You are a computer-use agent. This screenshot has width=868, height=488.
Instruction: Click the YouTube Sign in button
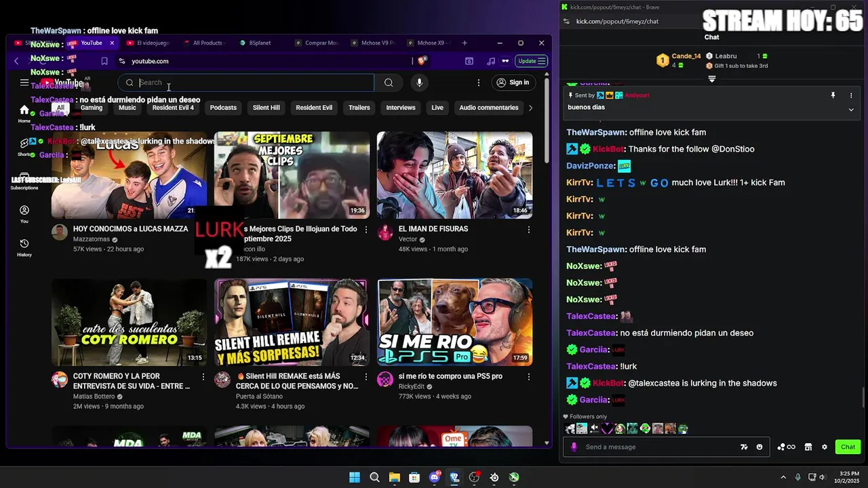(513, 83)
